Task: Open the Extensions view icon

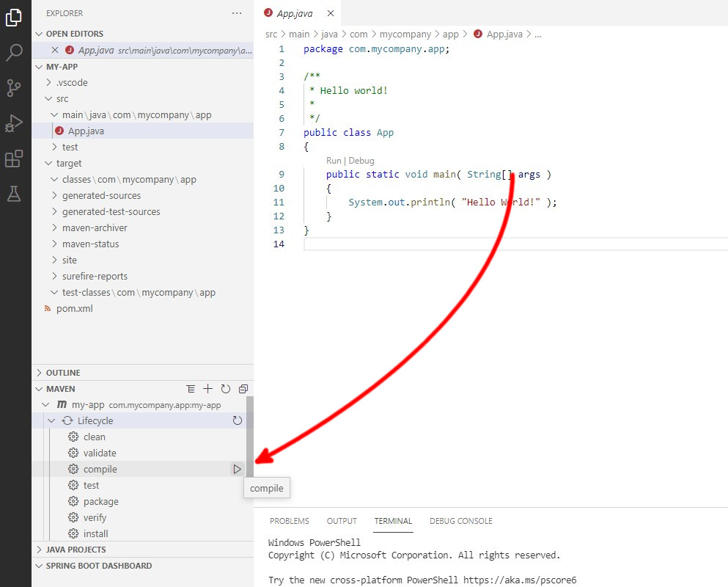Action: click(x=14, y=158)
